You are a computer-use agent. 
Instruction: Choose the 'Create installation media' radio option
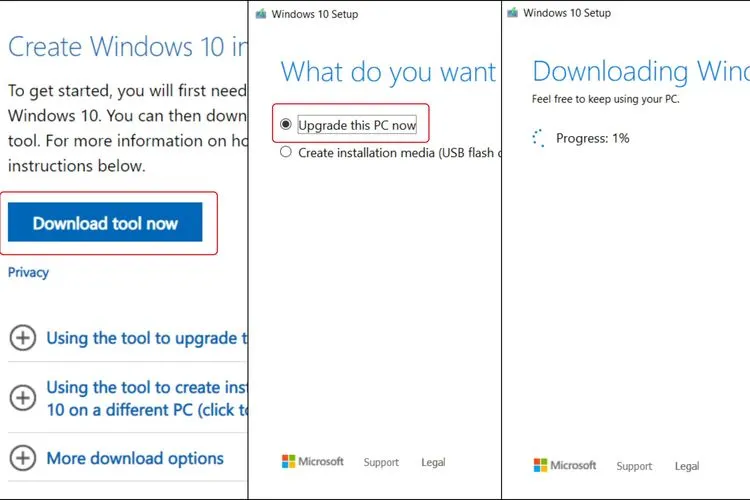(287, 153)
